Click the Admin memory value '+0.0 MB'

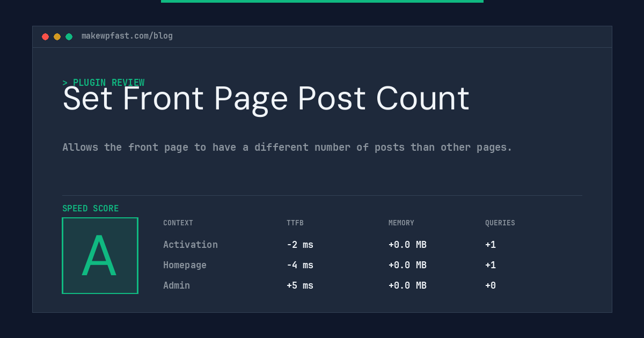tap(407, 285)
